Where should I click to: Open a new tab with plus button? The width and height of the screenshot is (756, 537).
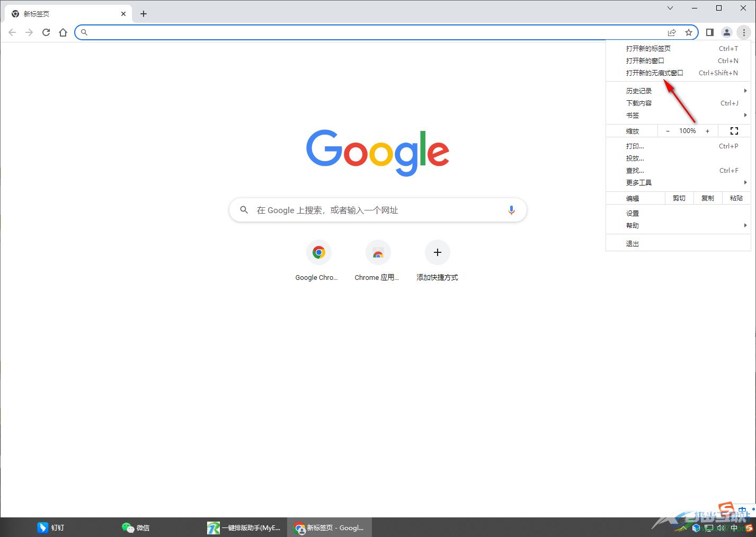click(x=144, y=14)
